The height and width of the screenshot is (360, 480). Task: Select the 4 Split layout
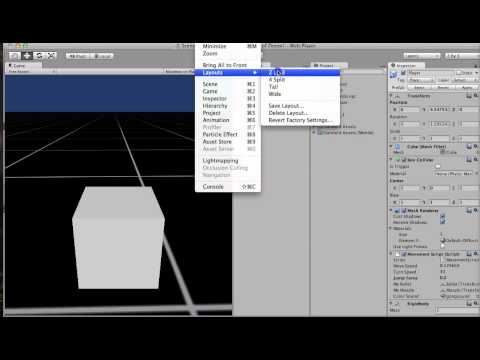pos(300,80)
